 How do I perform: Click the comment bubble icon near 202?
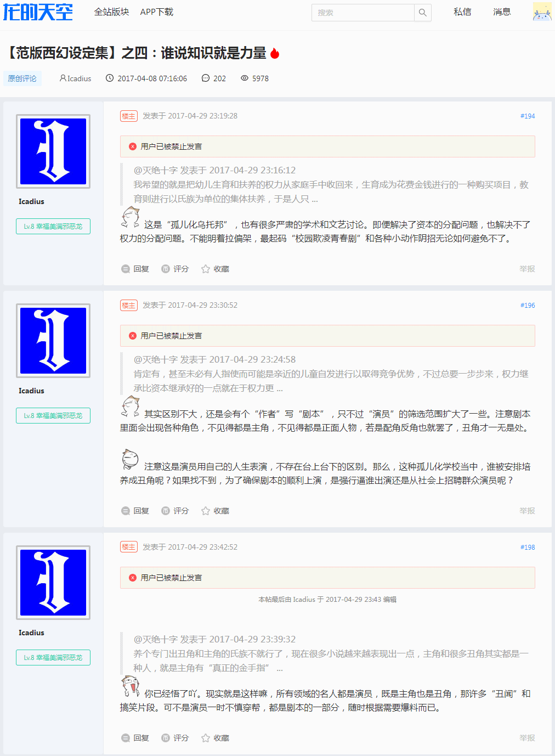(206, 78)
